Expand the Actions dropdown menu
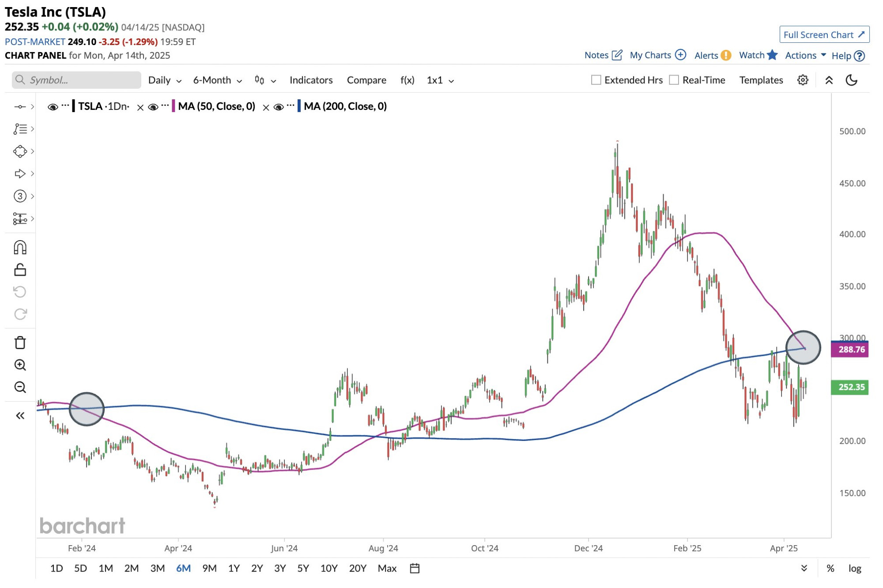This screenshot has width=883, height=588. coord(805,55)
